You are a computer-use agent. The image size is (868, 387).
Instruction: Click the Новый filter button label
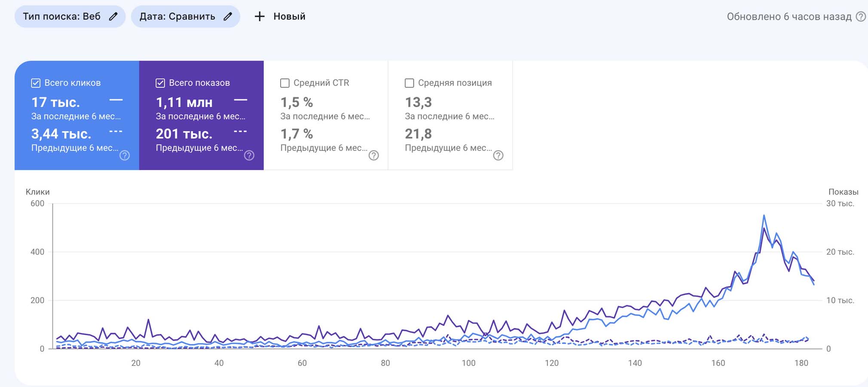289,16
